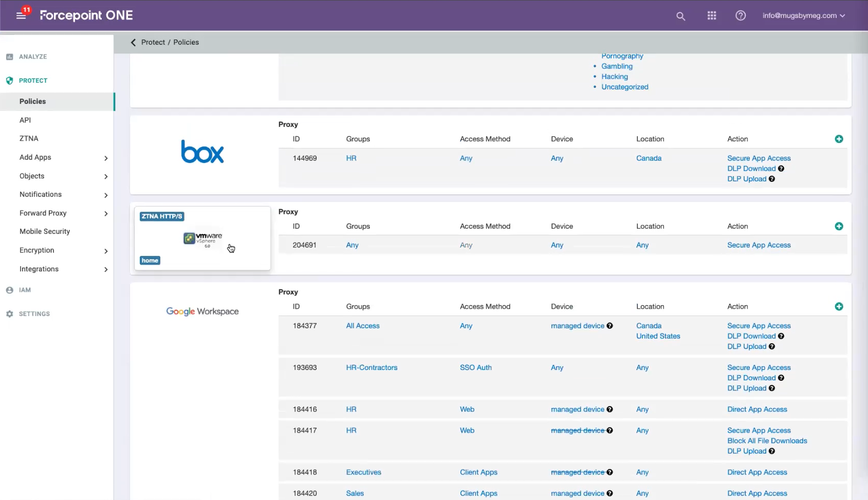The height and width of the screenshot is (500, 868).
Task: Open the hamburger menu with notification badge
Action: point(21,15)
